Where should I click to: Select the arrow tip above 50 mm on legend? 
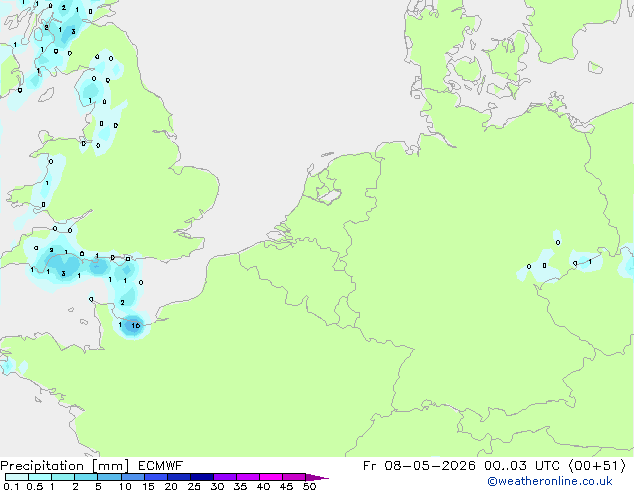tap(317, 477)
